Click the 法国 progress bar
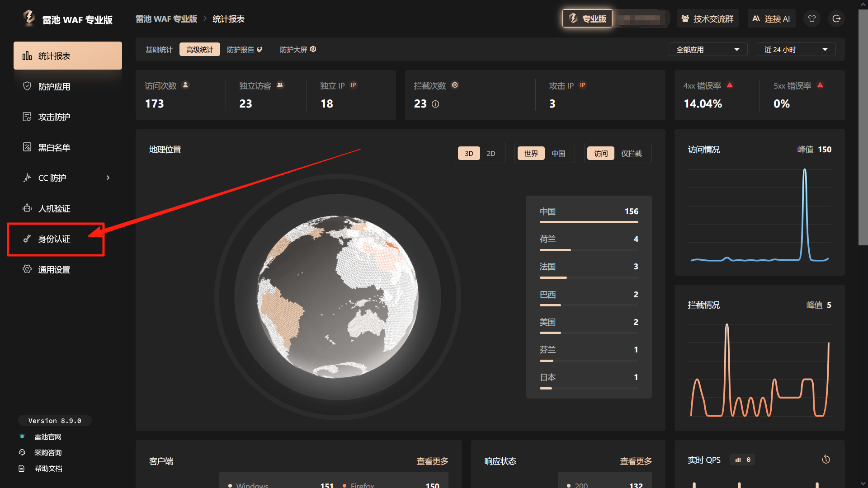Viewport: 868px width, 488px height. click(x=589, y=277)
